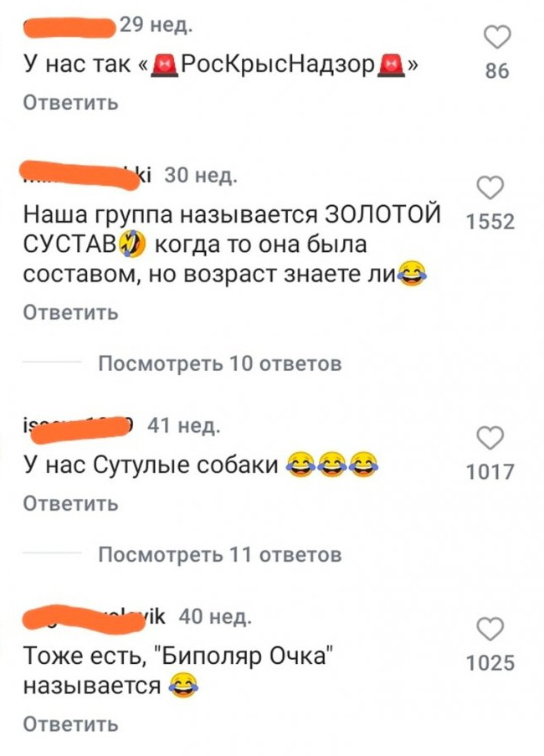Like the Биполяр Очка comment
The width and height of the screenshot is (544, 756).
(490, 628)
